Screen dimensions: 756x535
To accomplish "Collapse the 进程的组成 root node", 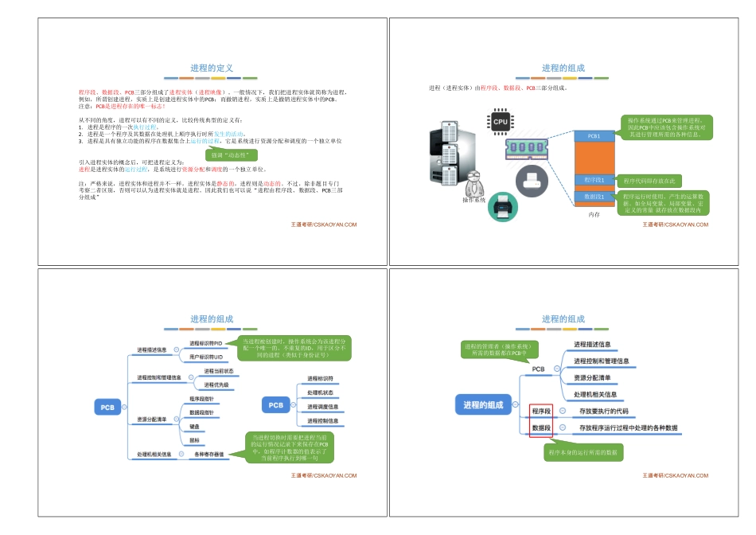I will coord(514,404).
